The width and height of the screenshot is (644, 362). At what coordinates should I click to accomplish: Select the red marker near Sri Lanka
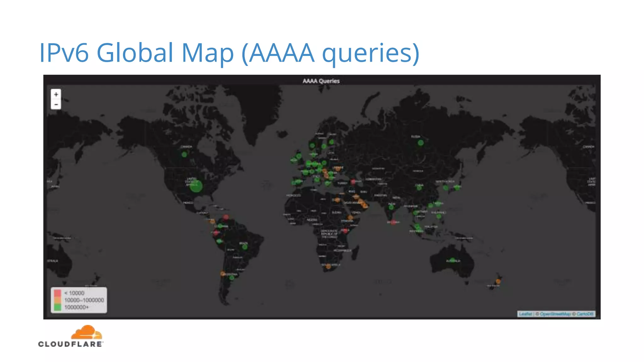[393, 222]
